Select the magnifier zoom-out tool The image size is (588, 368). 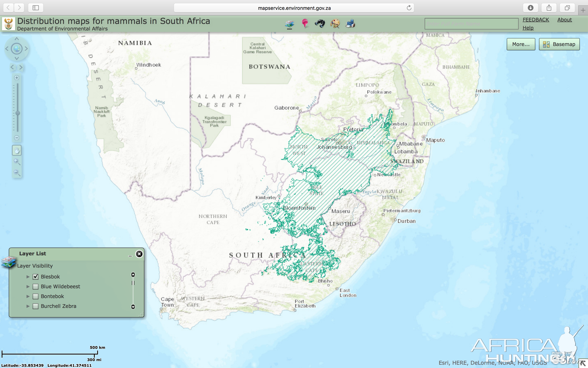coord(17,173)
